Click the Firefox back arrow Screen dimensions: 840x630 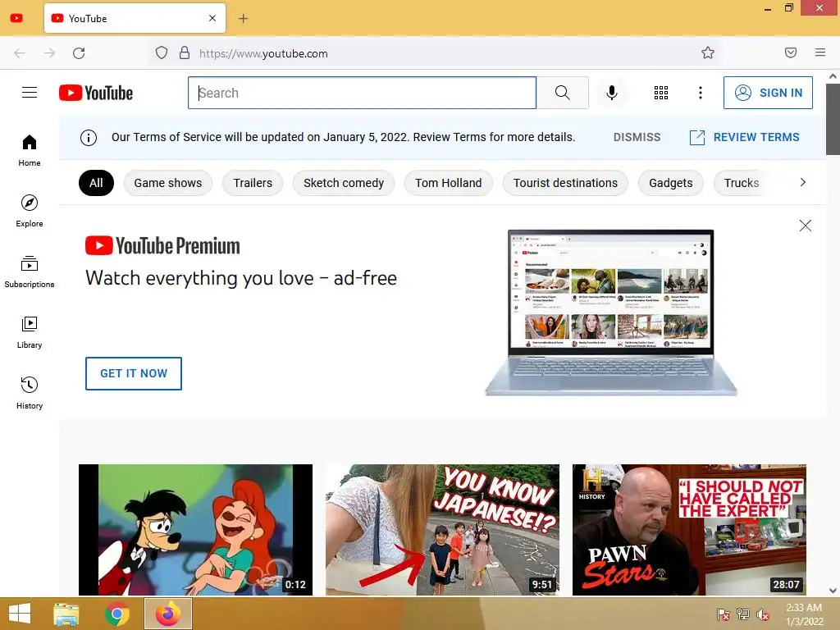click(x=20, y=53)
